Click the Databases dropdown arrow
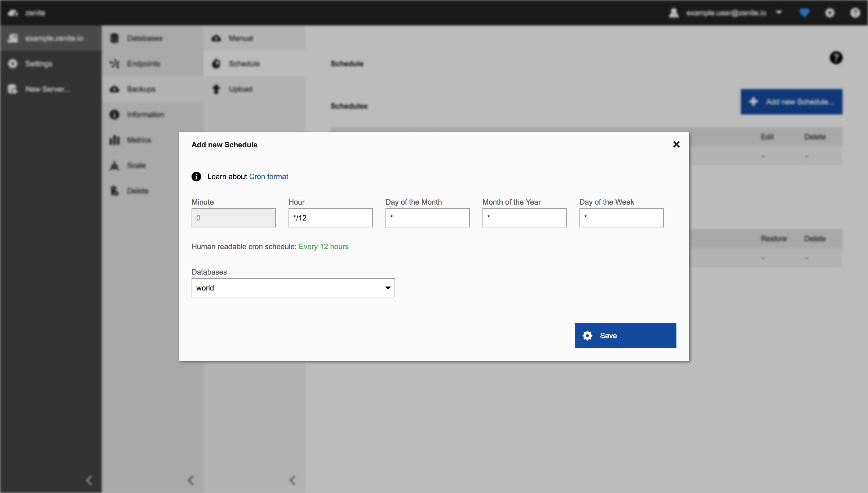The image size is (868, 493). (388, 288)
